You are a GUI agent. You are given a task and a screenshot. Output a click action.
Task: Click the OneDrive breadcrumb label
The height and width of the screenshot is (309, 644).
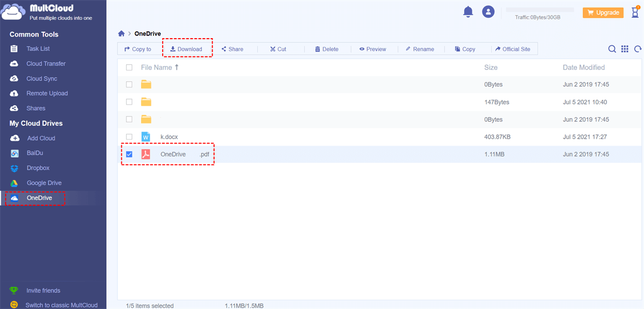pos(148,34)
